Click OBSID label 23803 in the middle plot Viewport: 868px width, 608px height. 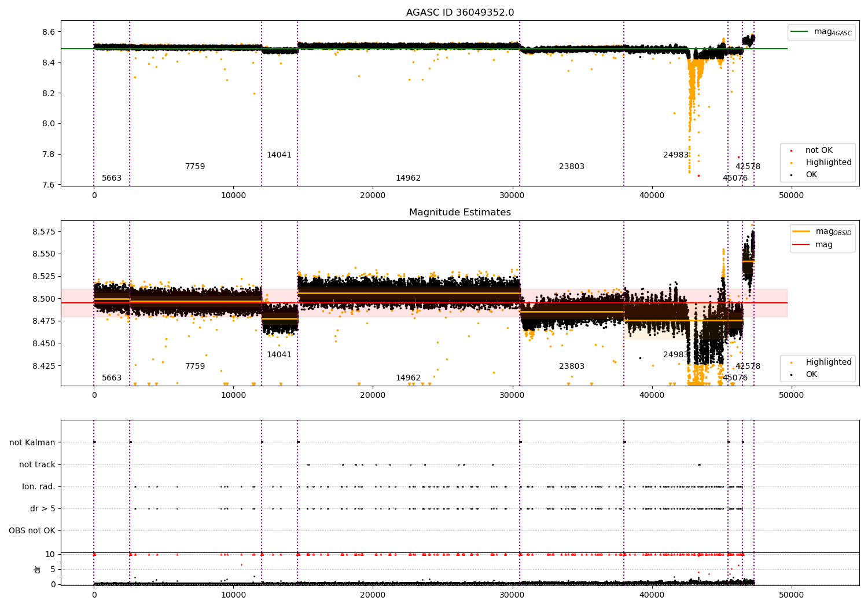tap(572, 367)
